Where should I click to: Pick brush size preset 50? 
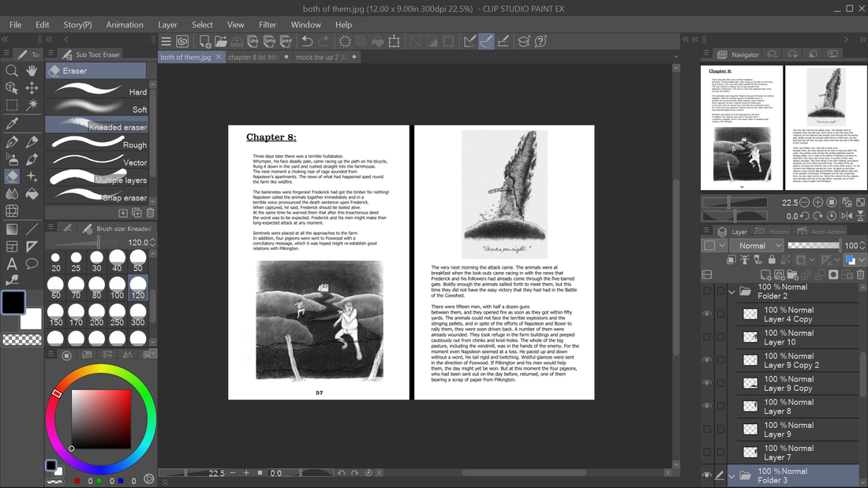138,261
